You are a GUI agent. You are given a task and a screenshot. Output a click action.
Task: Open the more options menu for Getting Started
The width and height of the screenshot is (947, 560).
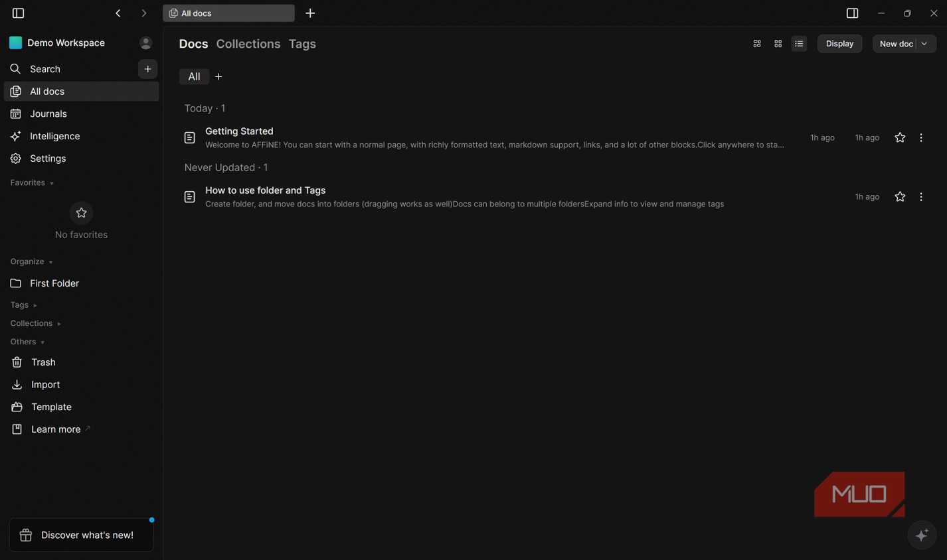click(x=921, y=138)
